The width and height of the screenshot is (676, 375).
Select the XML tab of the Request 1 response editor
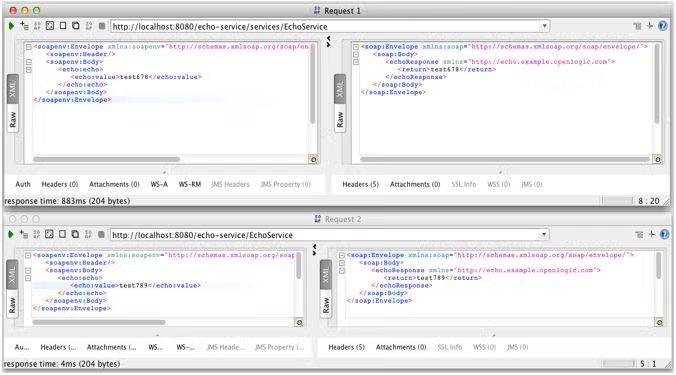[x=340, y=89]
